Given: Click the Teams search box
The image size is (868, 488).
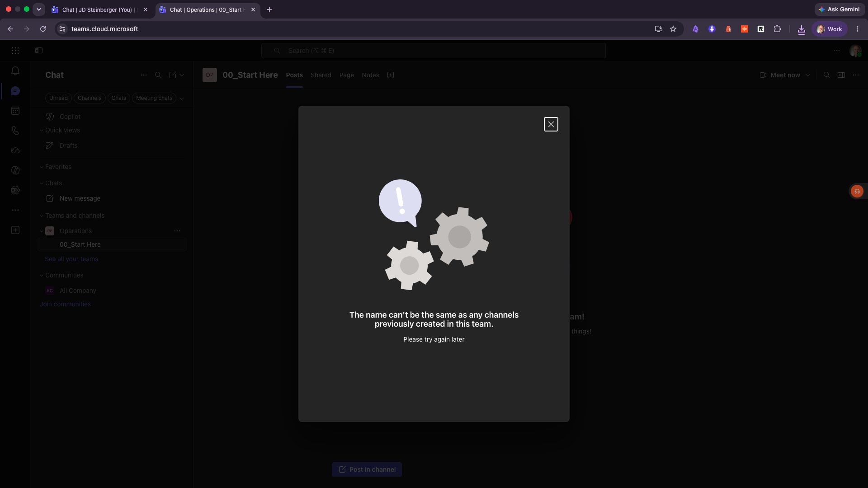Looking at the screenshot, I should [434, 51].
